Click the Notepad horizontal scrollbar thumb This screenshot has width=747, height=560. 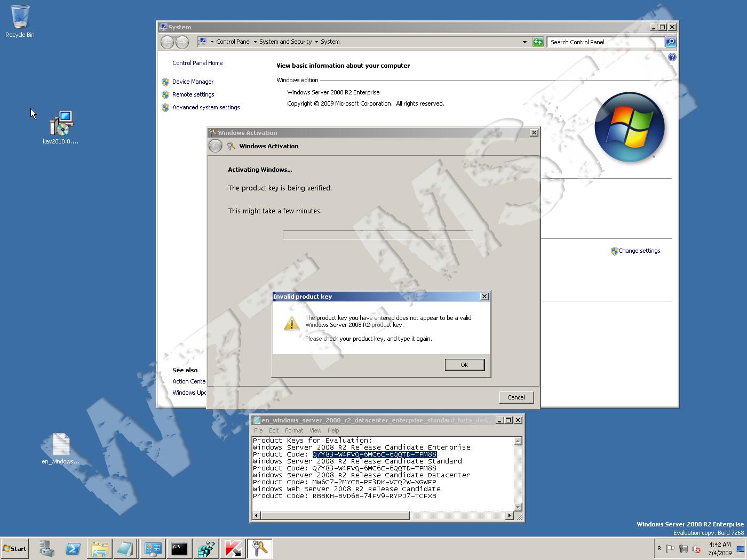coord(335,516)
